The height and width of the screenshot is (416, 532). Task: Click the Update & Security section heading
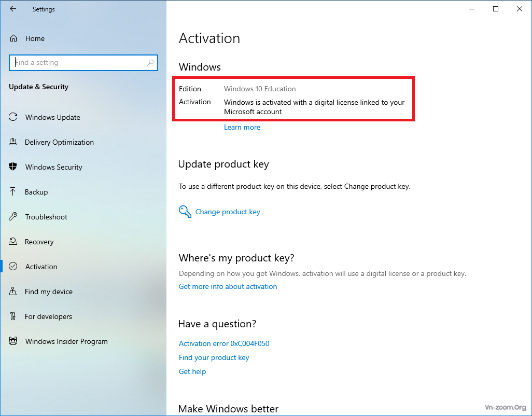pos(39,87)
